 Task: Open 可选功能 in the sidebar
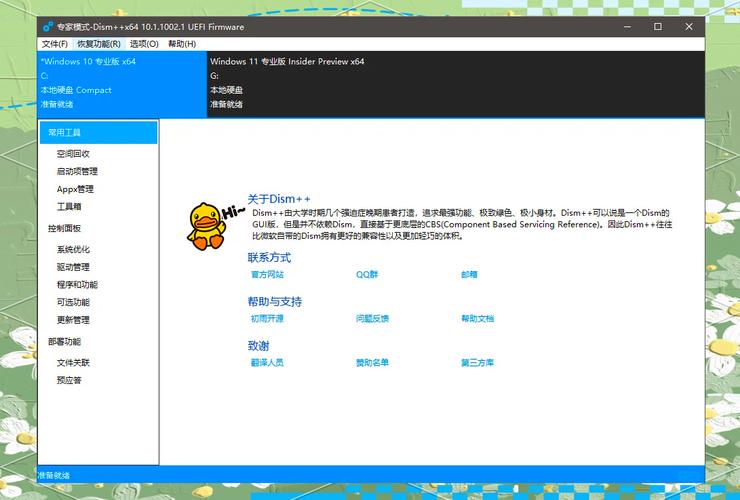pyautogui.click(x=73, y=302)
